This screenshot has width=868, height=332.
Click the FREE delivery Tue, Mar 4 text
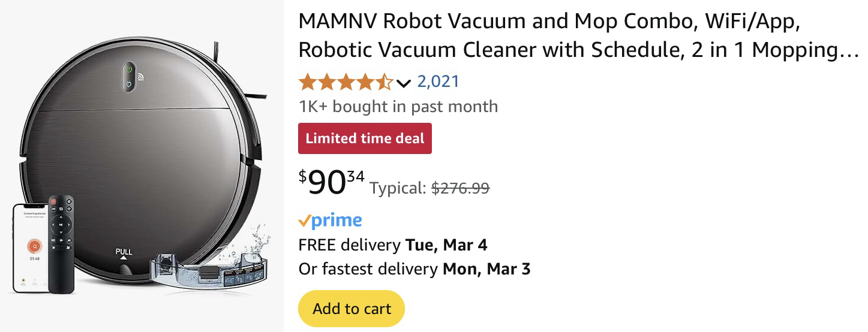click(392, 245)
